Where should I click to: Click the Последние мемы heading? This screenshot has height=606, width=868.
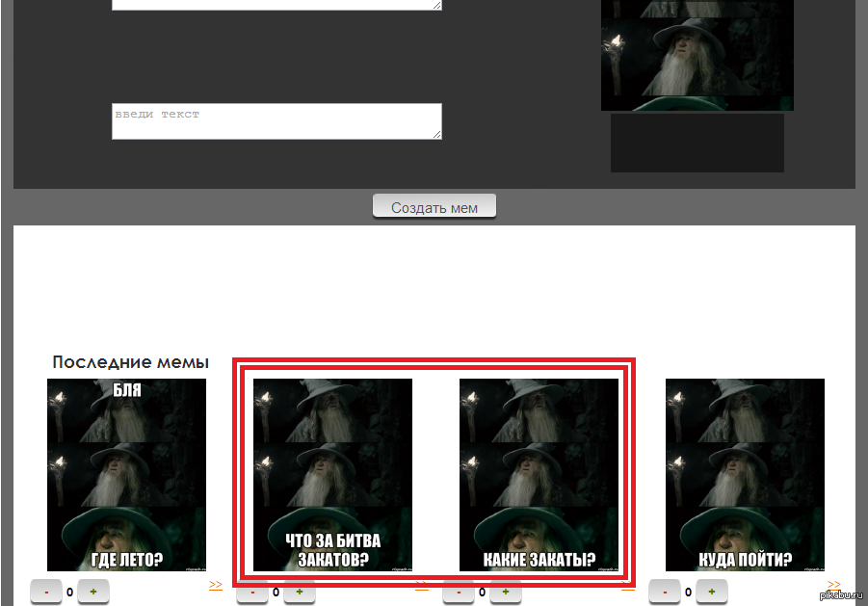click(130, 362)
